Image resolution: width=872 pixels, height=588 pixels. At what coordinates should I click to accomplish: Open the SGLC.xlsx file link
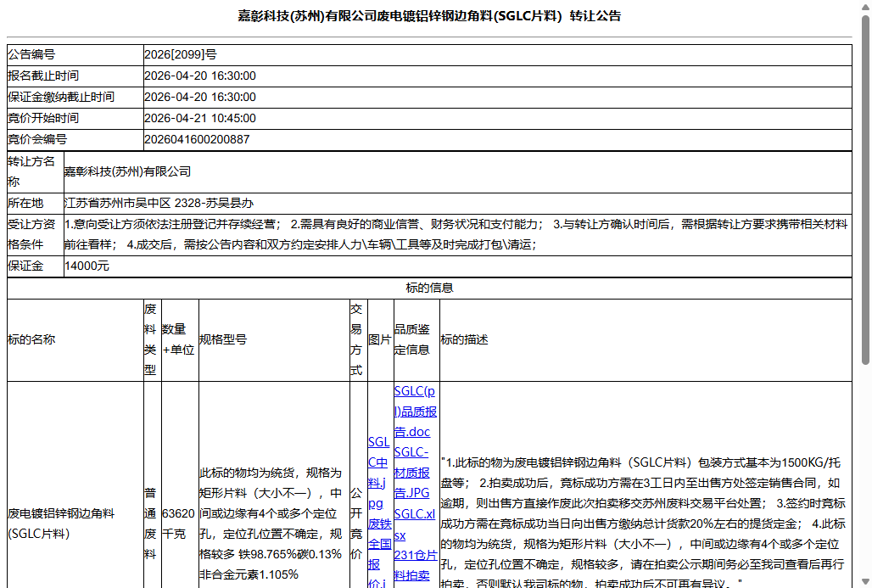tap(414, 524)
